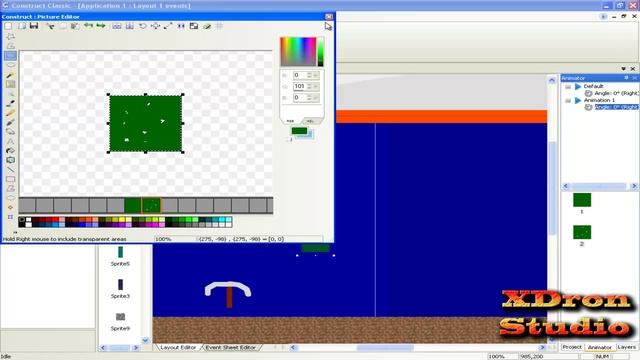Image resolution: width=640 pixels, height=360 pixels.
Task: Click the layout scrollbar up arrow
Action: 552,80
